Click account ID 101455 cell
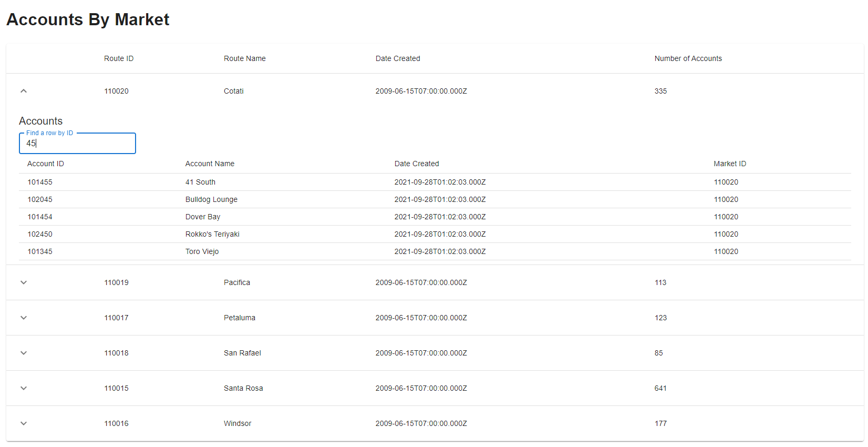This screenshot has width=868, height=447. coord(40,182)
